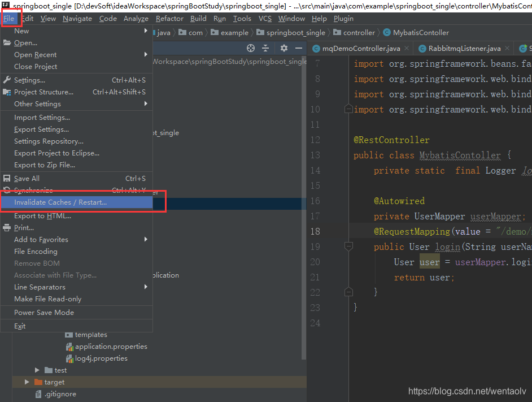Screen dimensions: 532x402
Task: Choose Export to HTML...
Action: coord(77,216)
